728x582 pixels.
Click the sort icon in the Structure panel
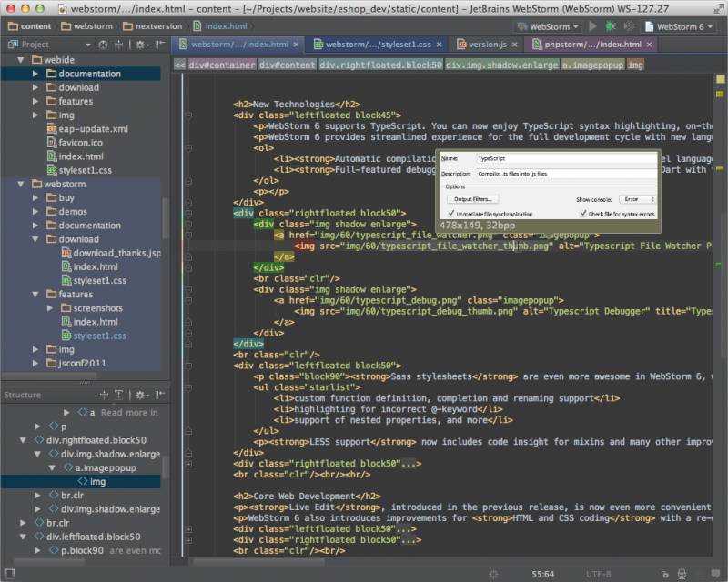pos(105,395)
